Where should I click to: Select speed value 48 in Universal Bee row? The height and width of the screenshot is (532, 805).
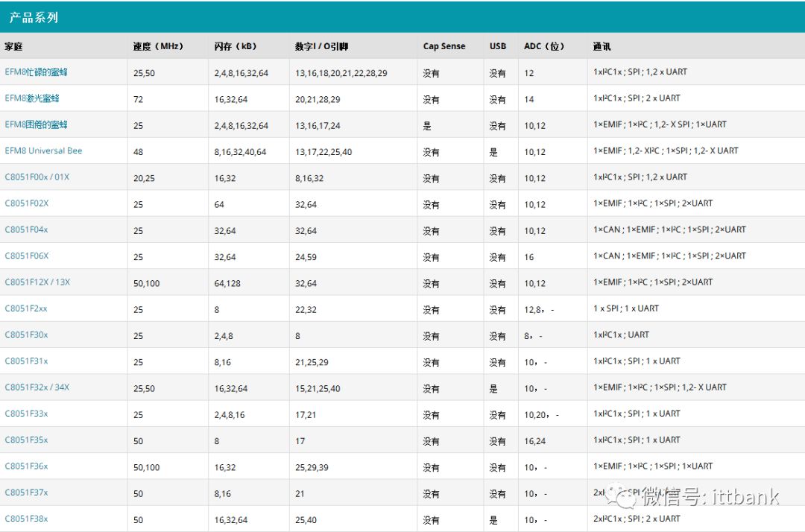click(138, 152)
